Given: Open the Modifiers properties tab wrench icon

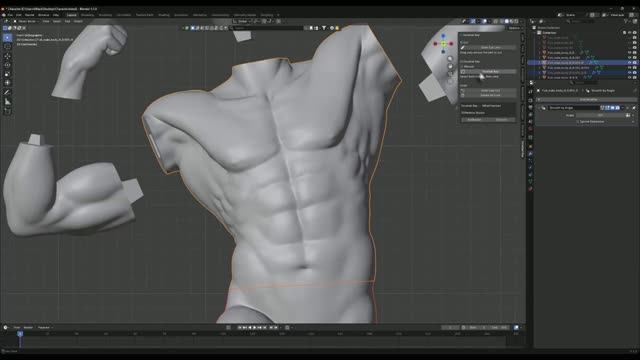Looking at the screenshot, I should 531,154.
